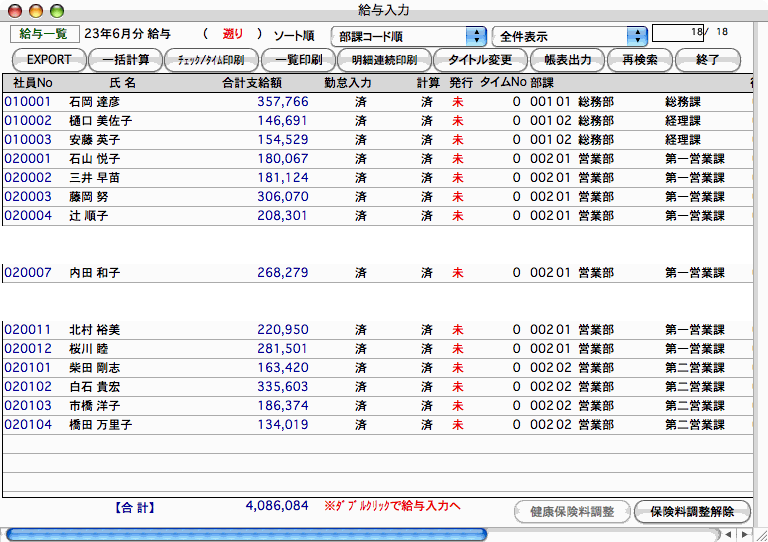Click the 社員No column header
Screen dimensions: 768x542
tap(32, 81)
